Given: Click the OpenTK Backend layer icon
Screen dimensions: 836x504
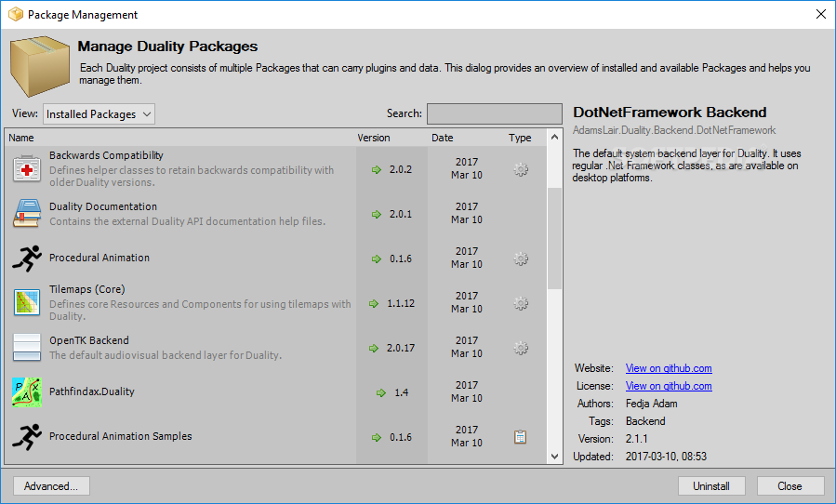Looking at the screenshot, I should (x=27, y=347).
